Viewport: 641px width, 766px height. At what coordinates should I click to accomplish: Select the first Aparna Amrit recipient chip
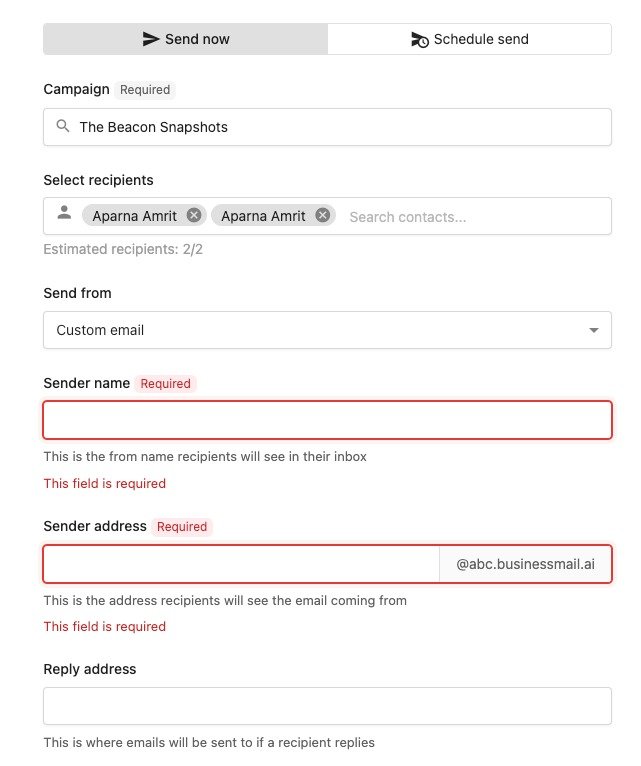[135, 216]
